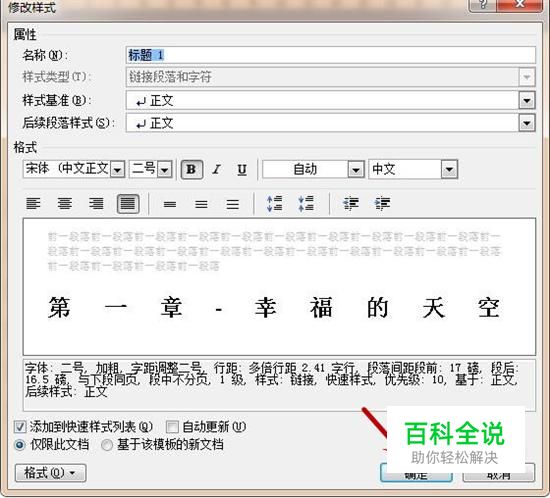Screen dimensions: 550x498
Task: Select the justify alignment button
Action: coord(128,203)
